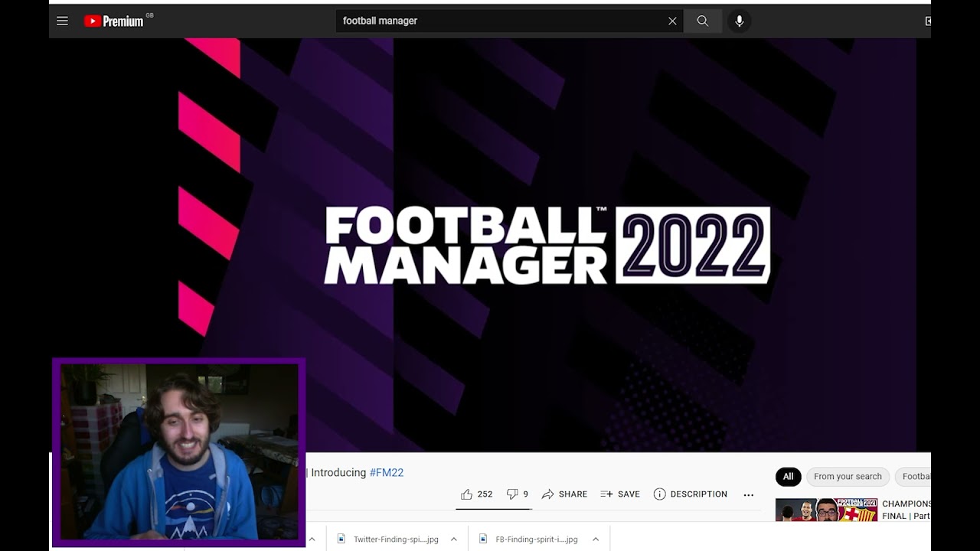This screenshot has height=551, width=980.
Task: Click SAVE to add to playlist
Action: coord(620,494)
